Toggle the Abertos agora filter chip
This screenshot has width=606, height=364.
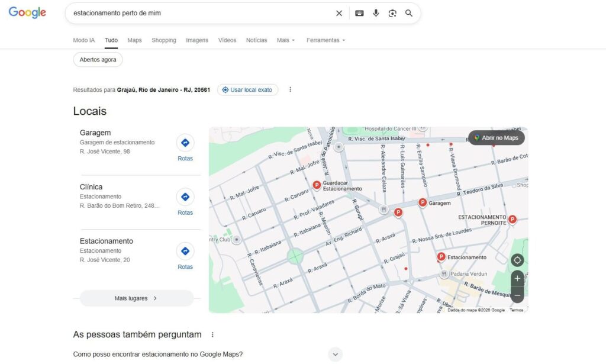coord(97,59)
